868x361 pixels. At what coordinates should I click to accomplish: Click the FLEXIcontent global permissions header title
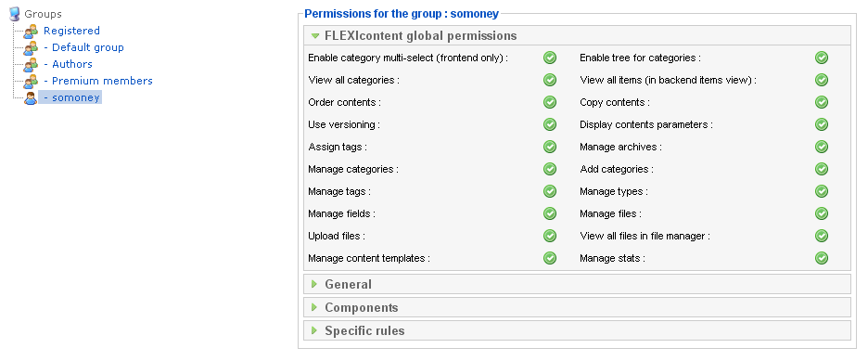tap(421, 36)
